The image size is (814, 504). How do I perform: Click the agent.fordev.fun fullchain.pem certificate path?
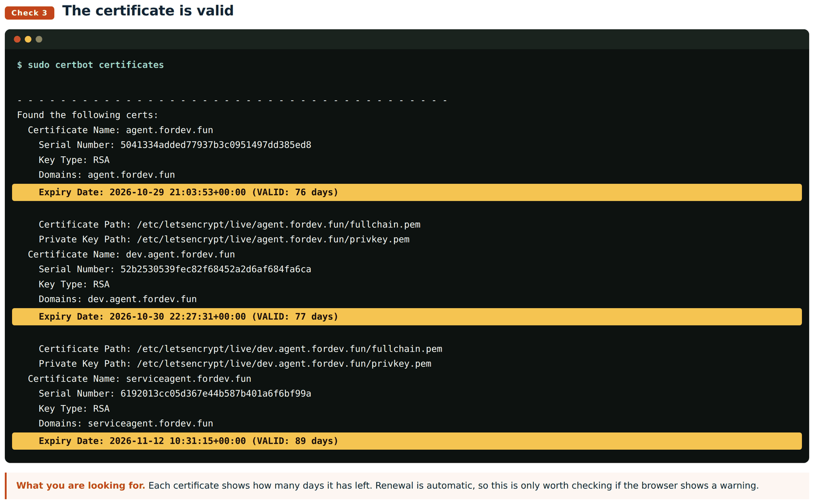(278, 225)
